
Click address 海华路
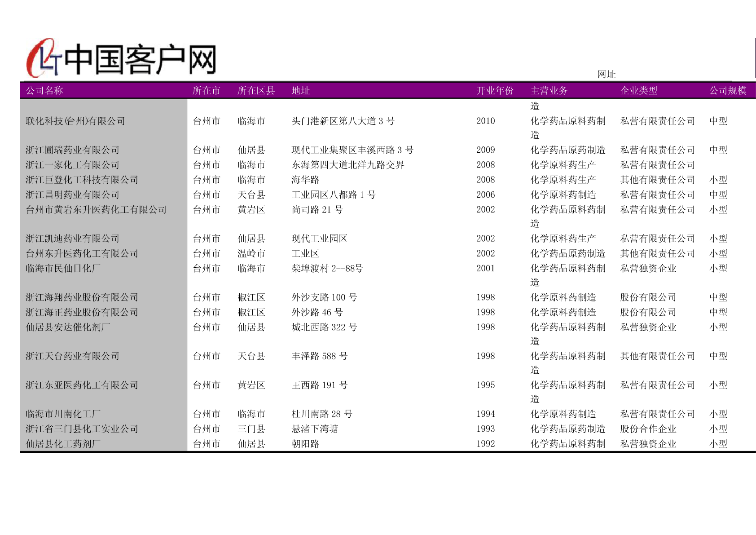point(305,180)
